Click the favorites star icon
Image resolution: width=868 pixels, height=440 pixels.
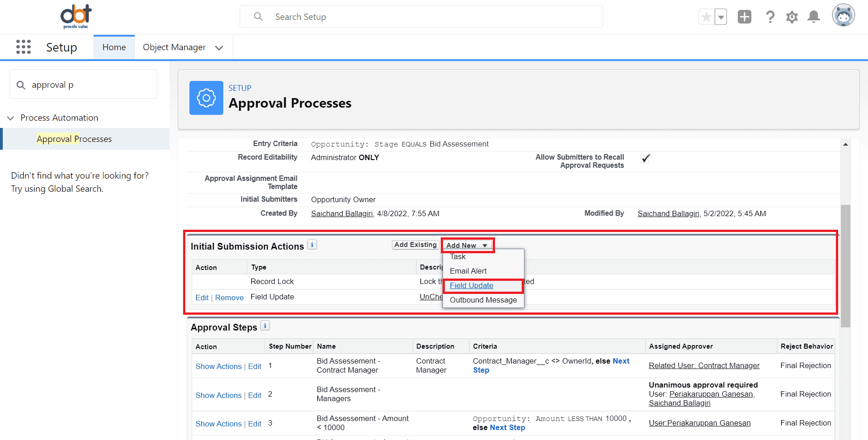tap(706, 17)
